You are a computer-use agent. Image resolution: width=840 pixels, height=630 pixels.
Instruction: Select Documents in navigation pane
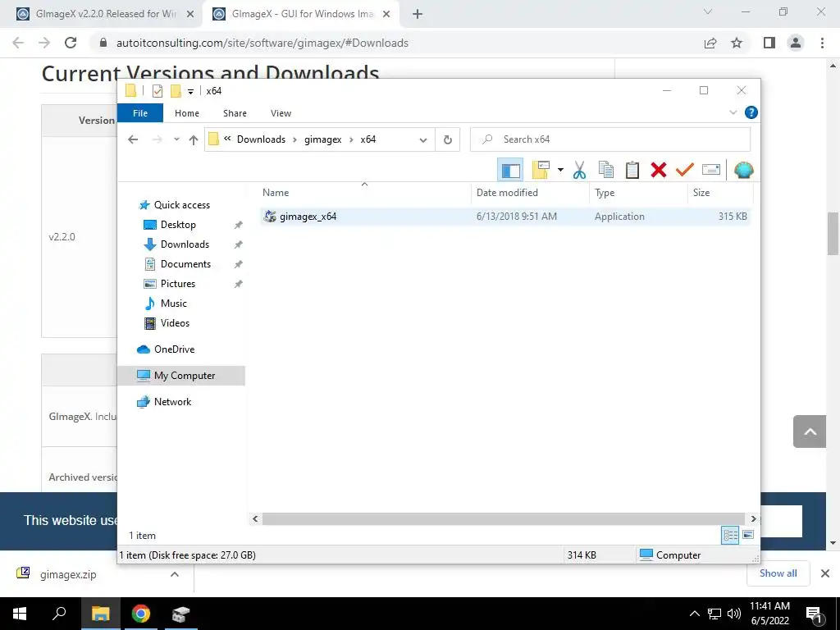point(185,264)
